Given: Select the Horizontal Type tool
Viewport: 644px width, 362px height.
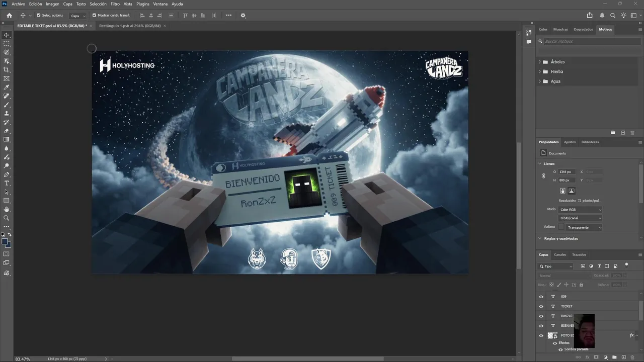Looking at the screenshot, I should coord(7,183).
